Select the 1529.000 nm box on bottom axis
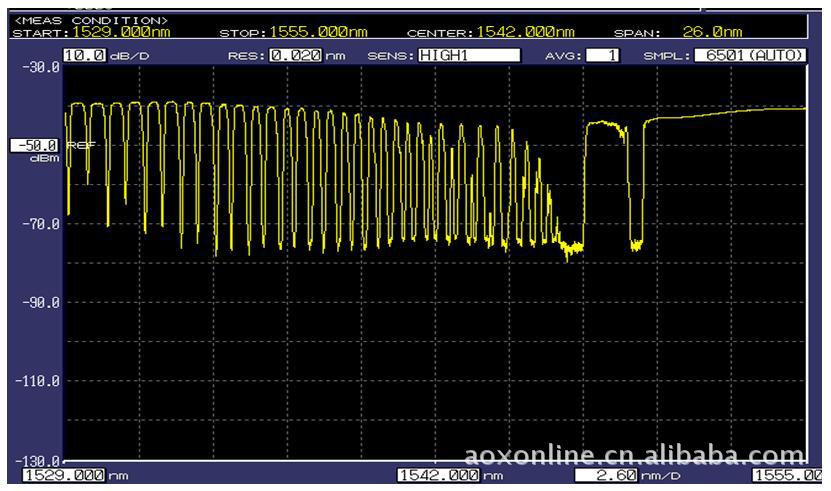Viewport: 831px width, 491px height. 63,476
